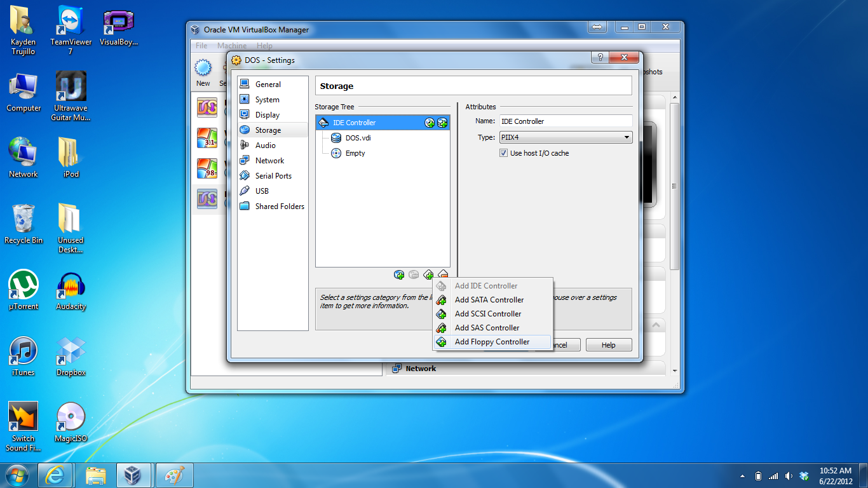The height and width of the screenshot is (488, 868).
Task: Click the network signal tray icon
Action: tap(773, 476)
